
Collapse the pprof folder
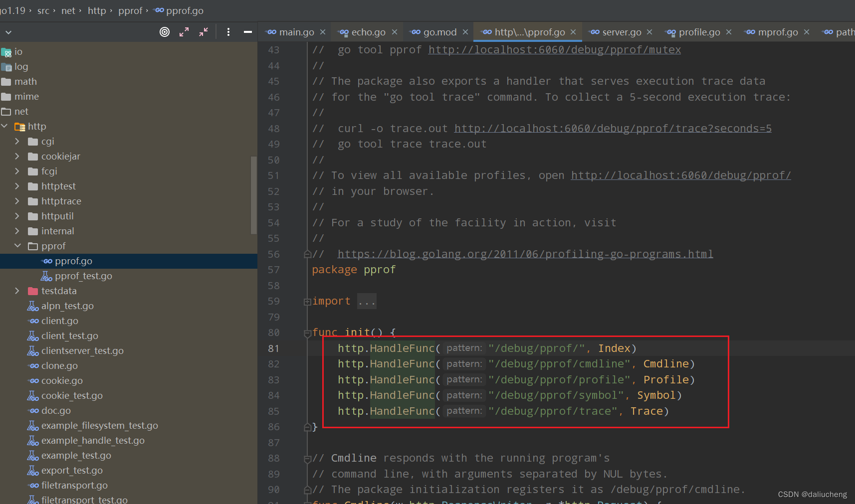tap(17, 246)
